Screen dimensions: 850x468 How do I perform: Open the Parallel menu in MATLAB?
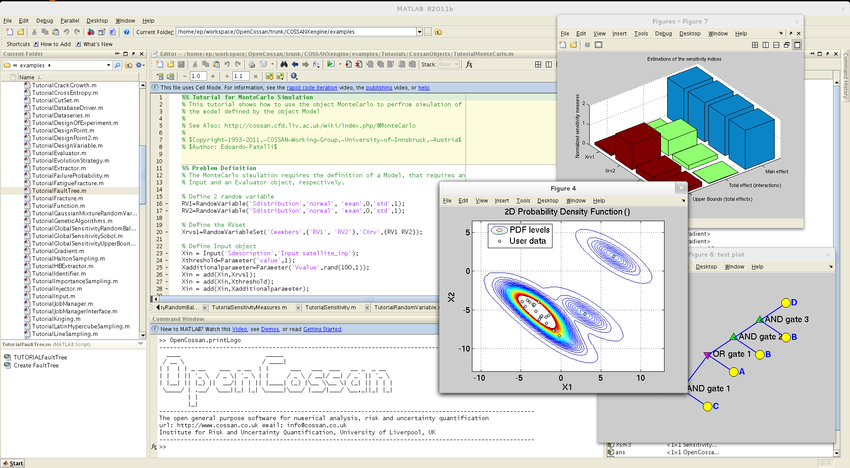point(69,21)
